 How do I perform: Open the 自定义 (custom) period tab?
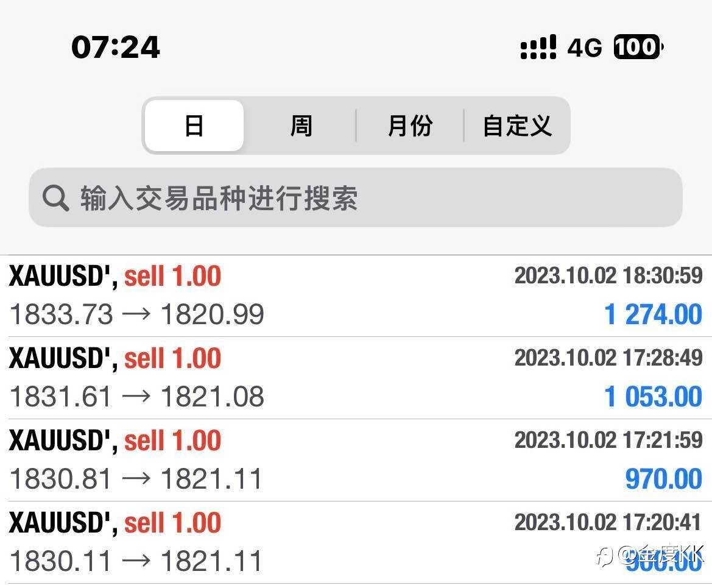tap(517, 126)
